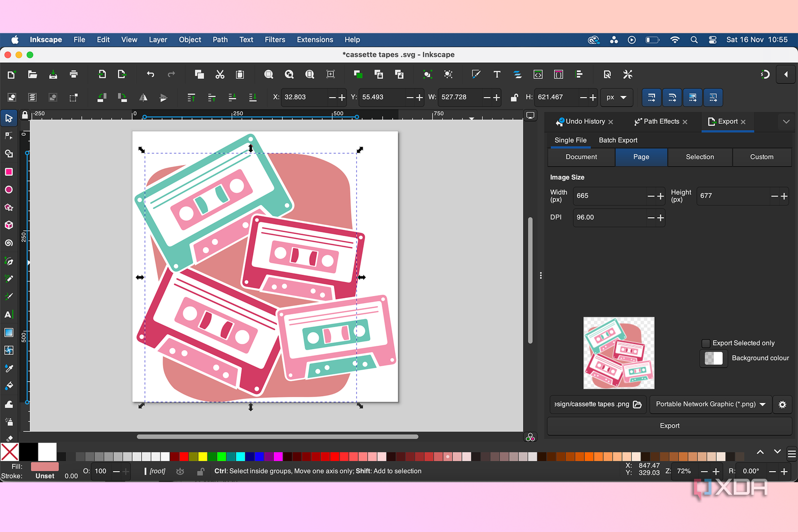The image size is (798, 532).
Task: Expand the panel overflow chevron beside Export tab
Action: pos(786,122)
